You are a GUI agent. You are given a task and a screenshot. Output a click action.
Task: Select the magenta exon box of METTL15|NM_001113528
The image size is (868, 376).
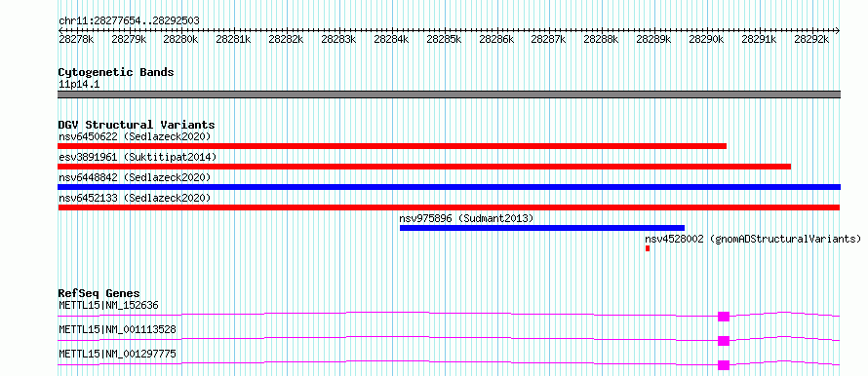tap(724, 341)
